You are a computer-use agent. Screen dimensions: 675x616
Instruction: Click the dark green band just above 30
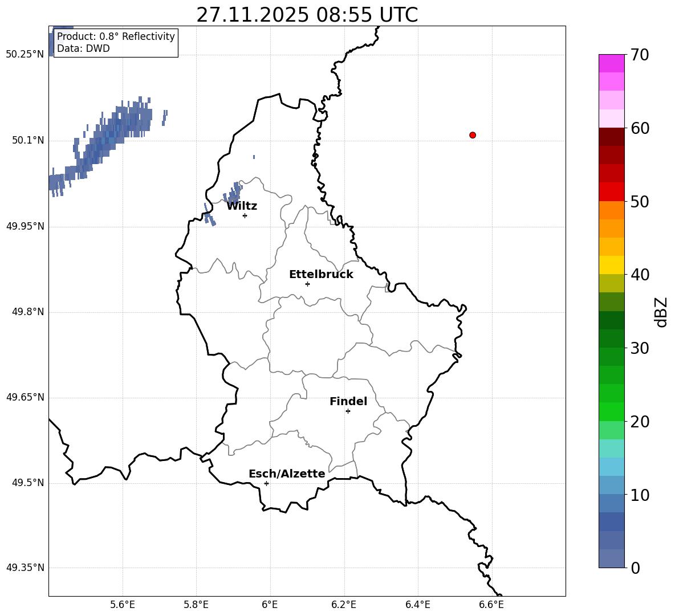[x=611, y=338]
